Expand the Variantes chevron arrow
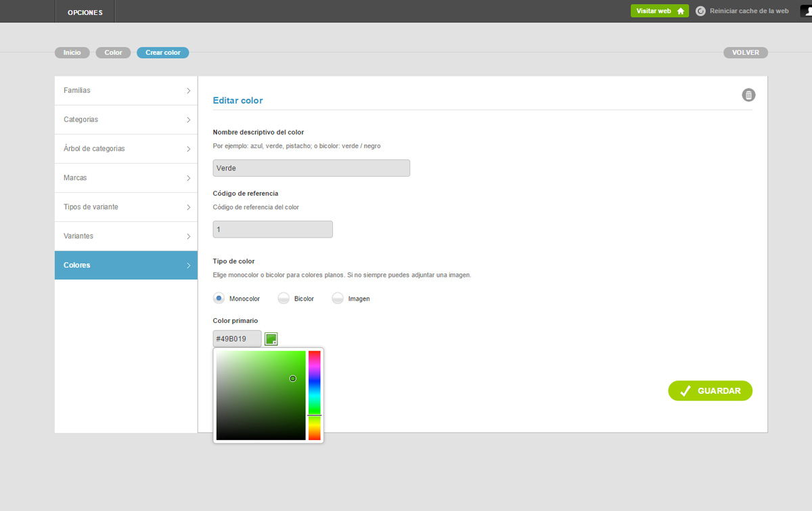This screenshot has height=511, width=812. click(188, 236)
